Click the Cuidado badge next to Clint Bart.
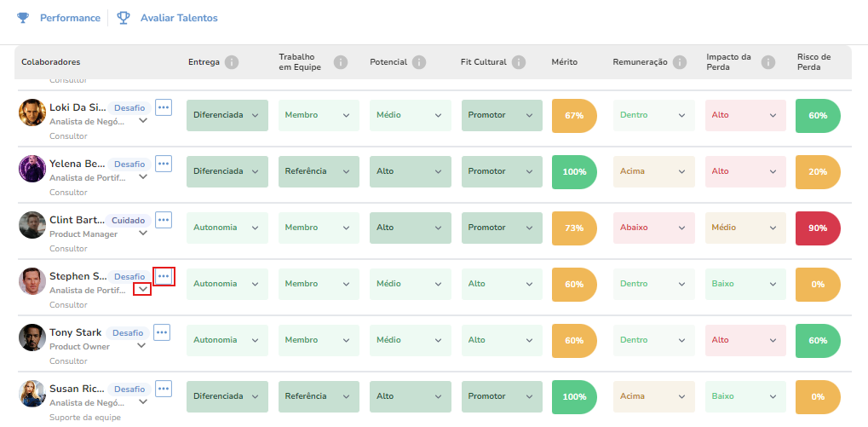868x427 pixels. point(129,221)
